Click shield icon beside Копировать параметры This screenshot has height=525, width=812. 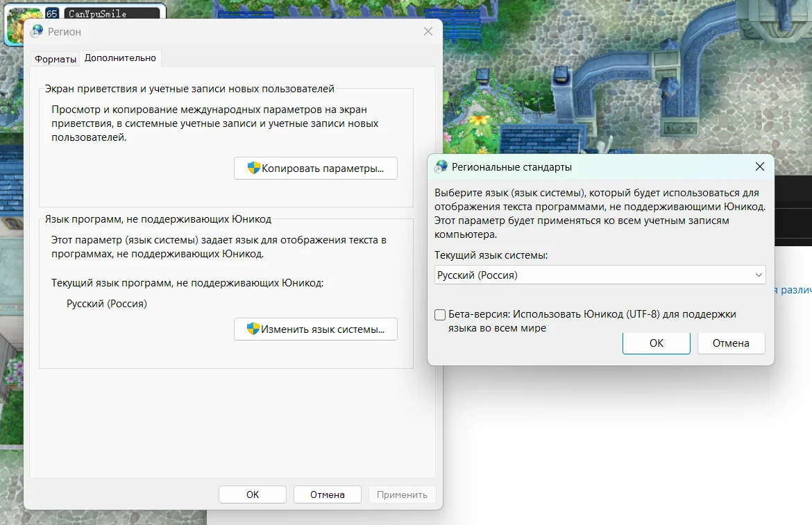253,168
